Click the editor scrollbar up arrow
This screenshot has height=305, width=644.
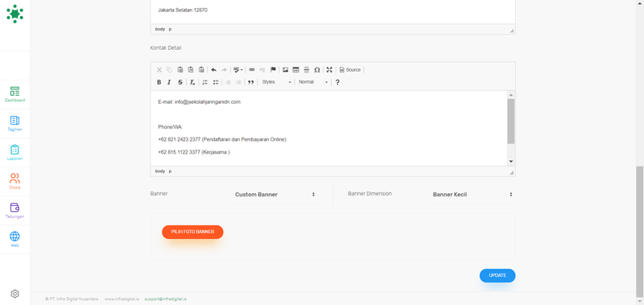[511, 95]
